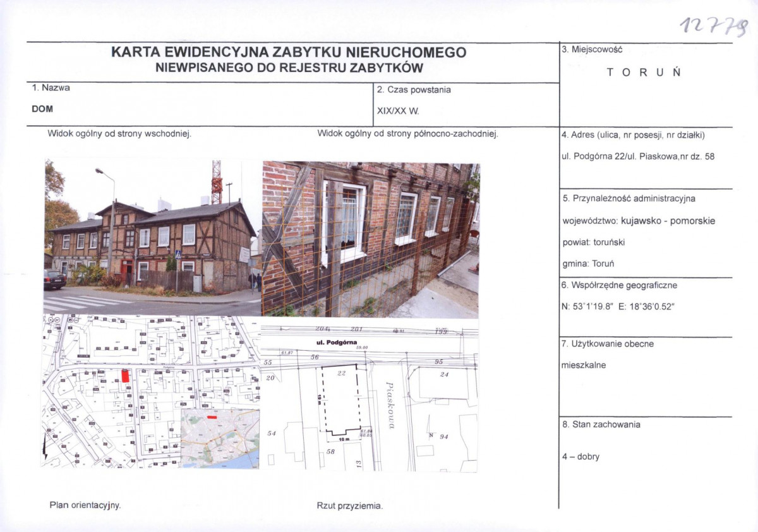The image size is (758, 532).
Task: Select the '1. Nazwa' field label
Action: coord(51,88)
